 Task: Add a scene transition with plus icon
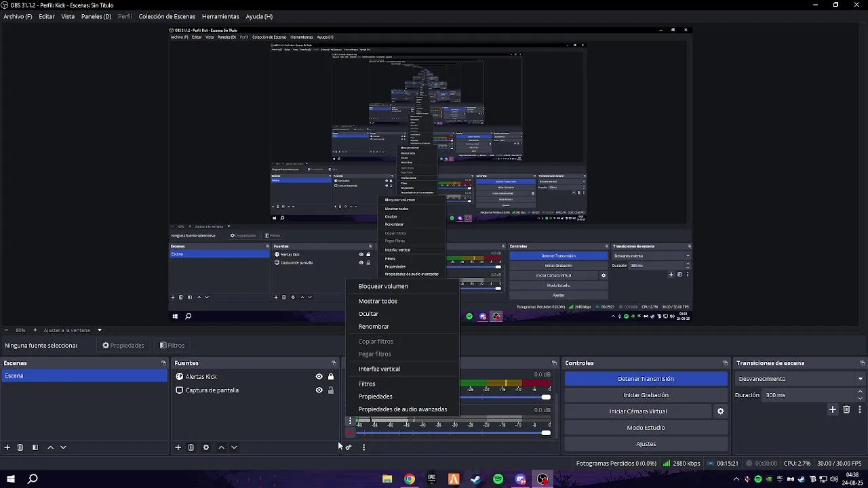(833, 409)
